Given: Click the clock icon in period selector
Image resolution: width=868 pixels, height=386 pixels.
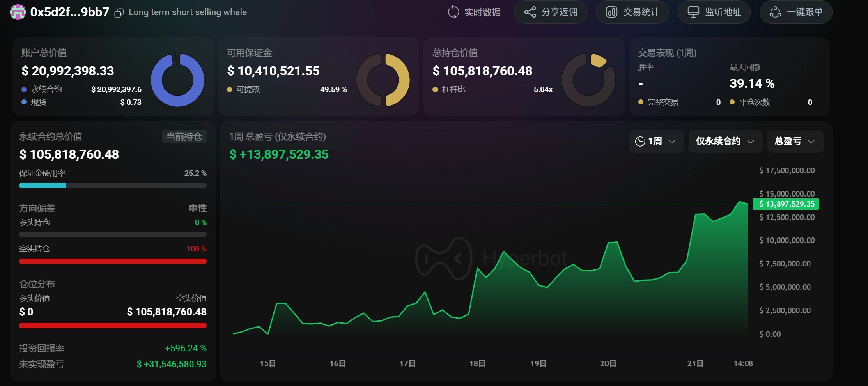Looking at the screenshot, I should click(640, 141).
